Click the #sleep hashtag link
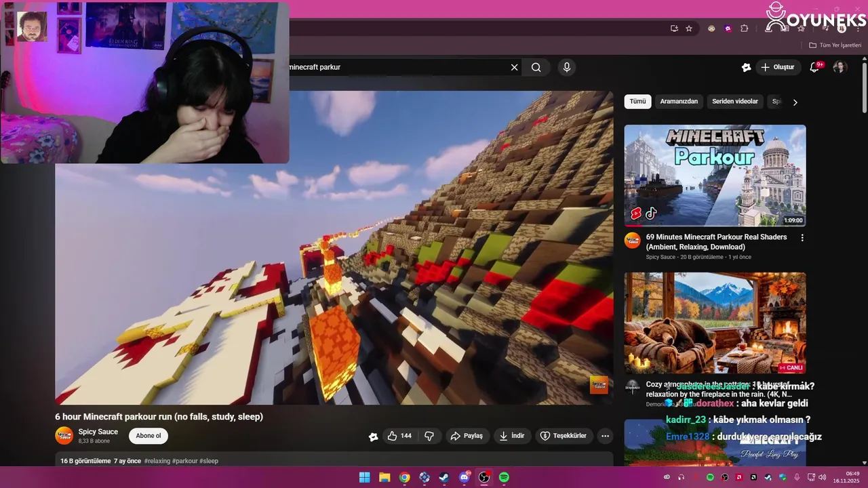The image size is (868, 488). tap(209, 461)
